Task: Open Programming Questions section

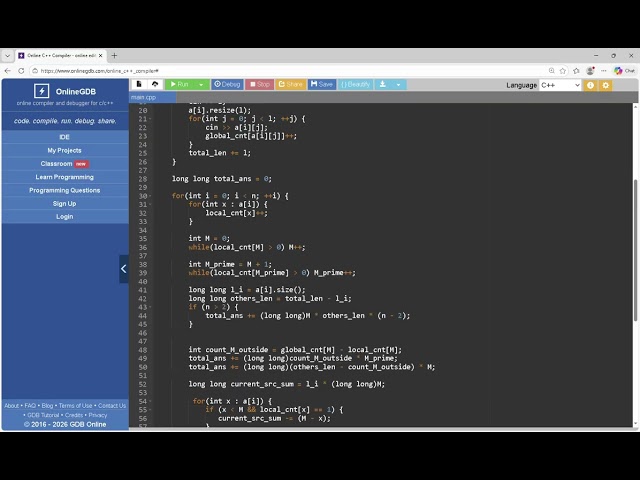Action: [x=64, y=190]
